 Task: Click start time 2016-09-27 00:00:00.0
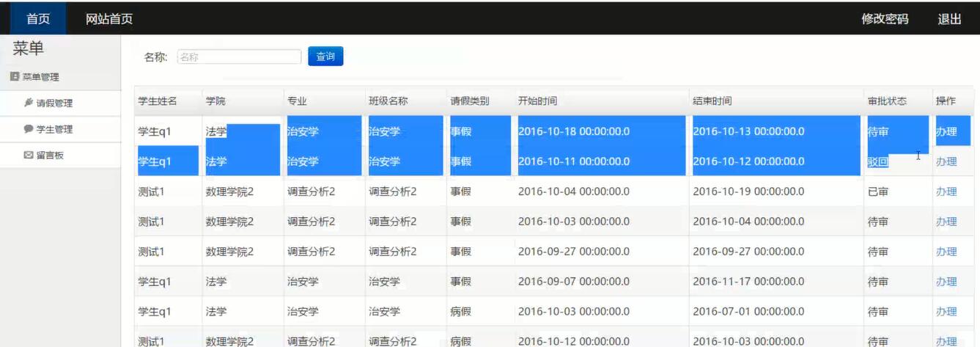(574, 252)
